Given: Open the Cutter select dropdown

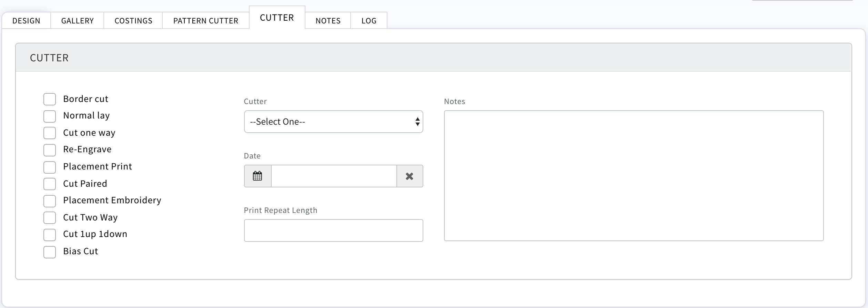Looking at the screenshot, I should (333, 122).
